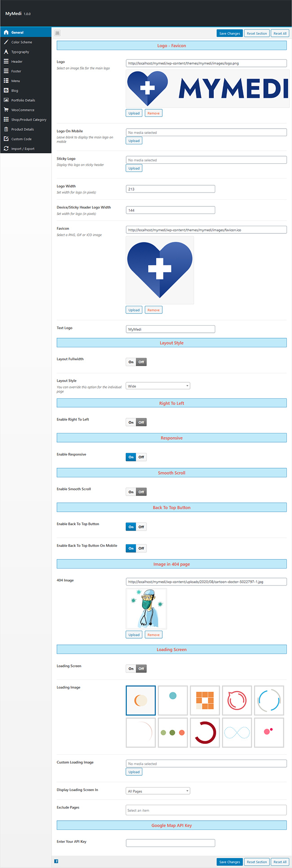Image resolution: width=292 pixels, height=868 pixels.
Task: Turn on Enable Smooth Scroll
Action: coord(131,492)
